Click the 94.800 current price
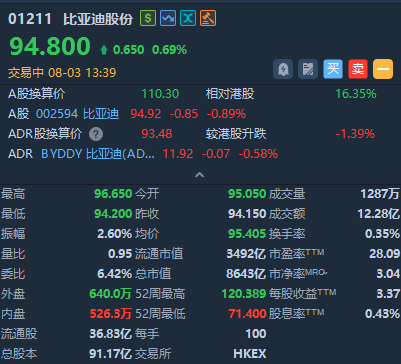Viewport: 401px width, 364px height. (x=50, y=46)
